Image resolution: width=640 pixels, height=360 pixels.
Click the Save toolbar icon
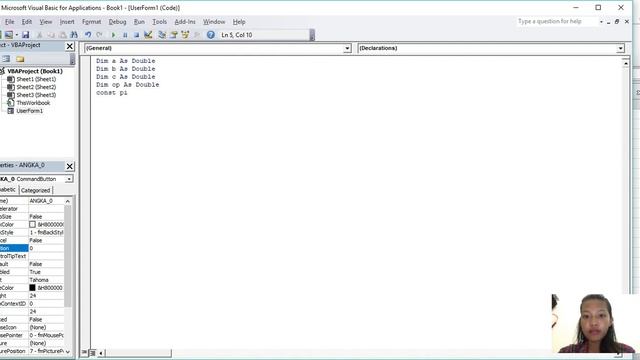click(25, 35)
